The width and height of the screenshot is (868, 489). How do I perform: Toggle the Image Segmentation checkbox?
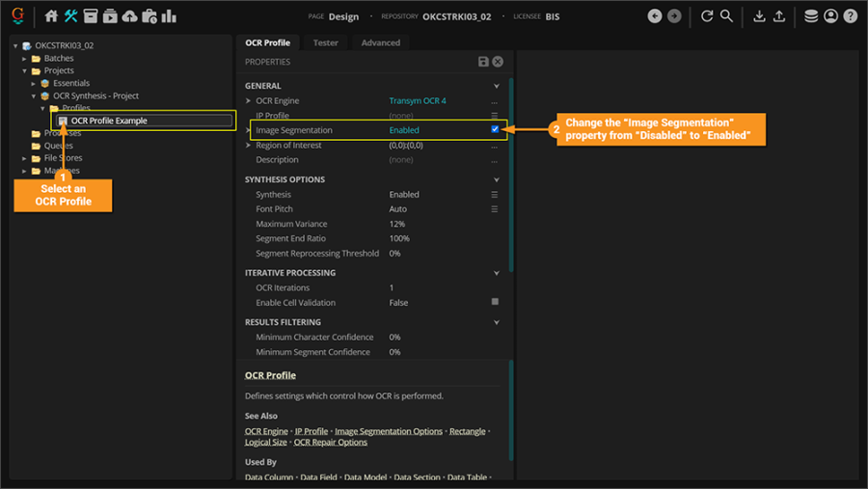(495, 129)
